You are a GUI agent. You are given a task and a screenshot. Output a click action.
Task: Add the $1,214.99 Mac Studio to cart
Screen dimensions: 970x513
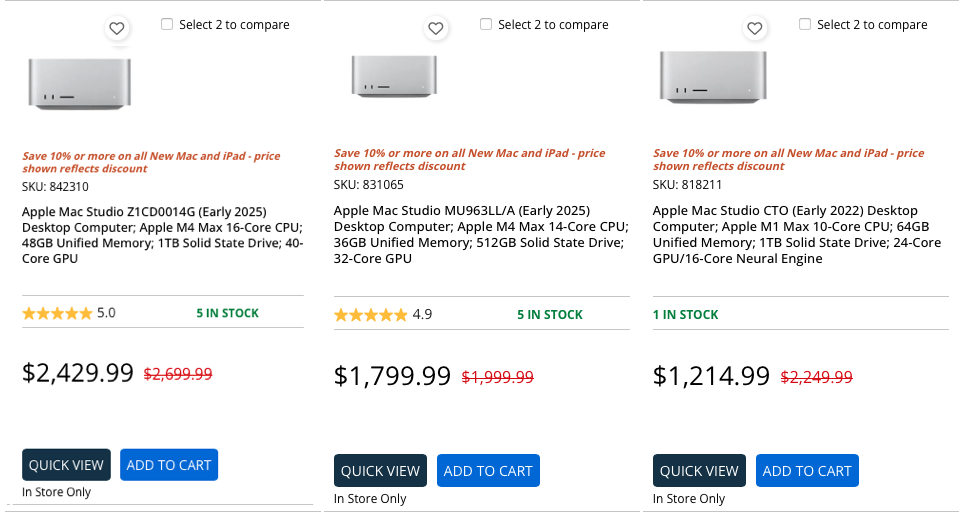pyautogui.click(x=807, y=471)
